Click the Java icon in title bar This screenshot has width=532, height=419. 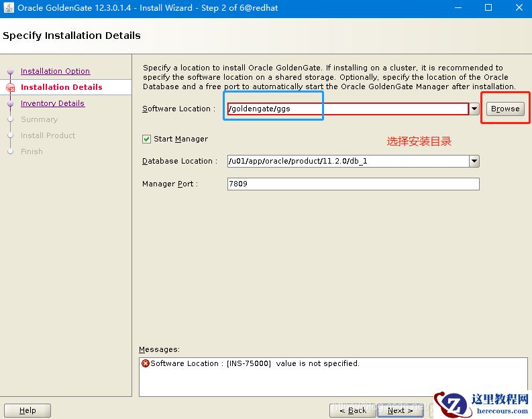pos(9,7)
